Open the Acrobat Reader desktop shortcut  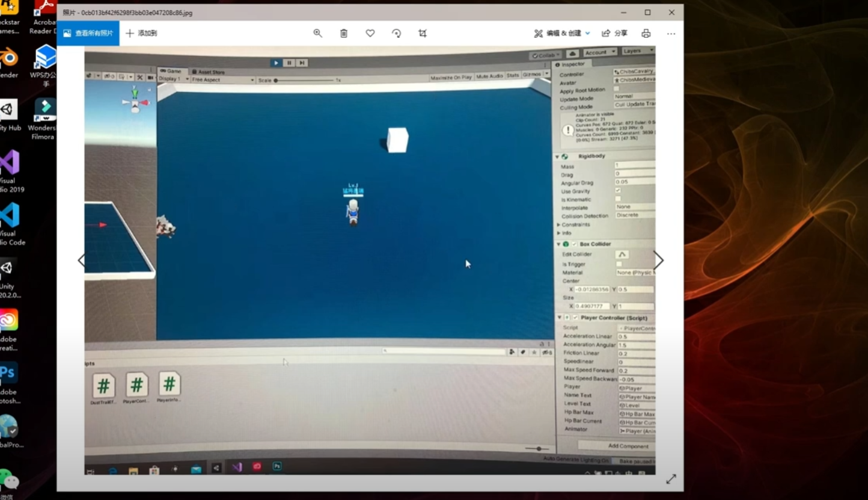[x=43, y=17]
